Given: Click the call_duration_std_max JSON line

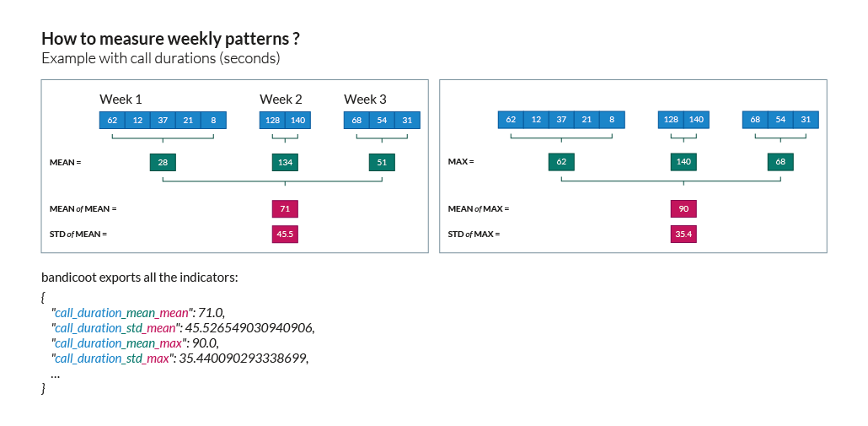Looking at the screenshot, I should (x=180, y=359).
